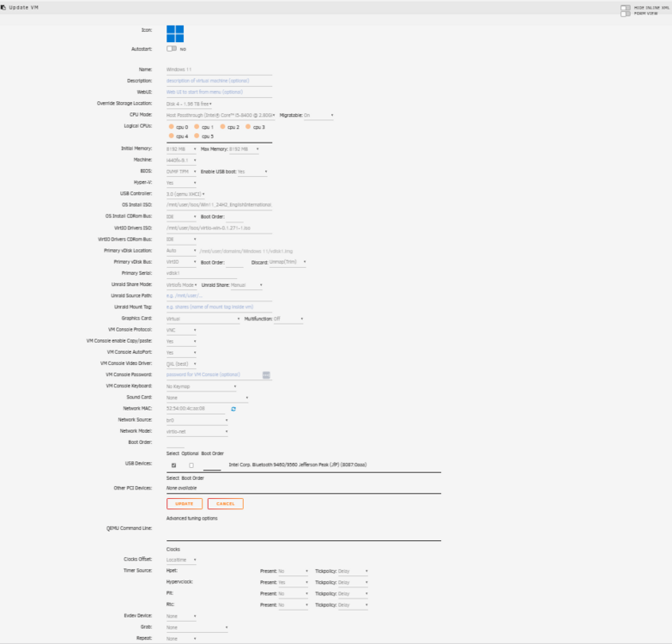
Task: Open the Graphics Card dropdown
Action: pyautogui.click(x=203, y=319)
